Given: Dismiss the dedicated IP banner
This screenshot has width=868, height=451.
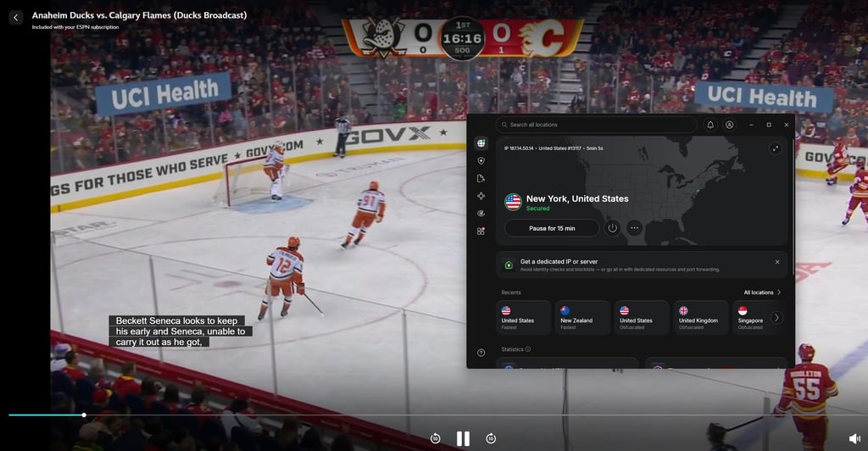Looking at the screenshot, I should 777,262.
